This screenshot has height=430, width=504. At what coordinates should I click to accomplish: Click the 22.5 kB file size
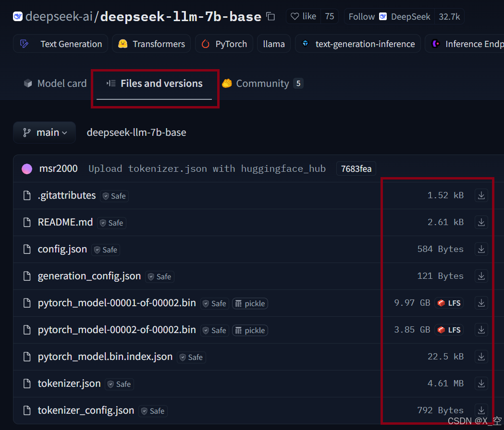tap(445, 357)
